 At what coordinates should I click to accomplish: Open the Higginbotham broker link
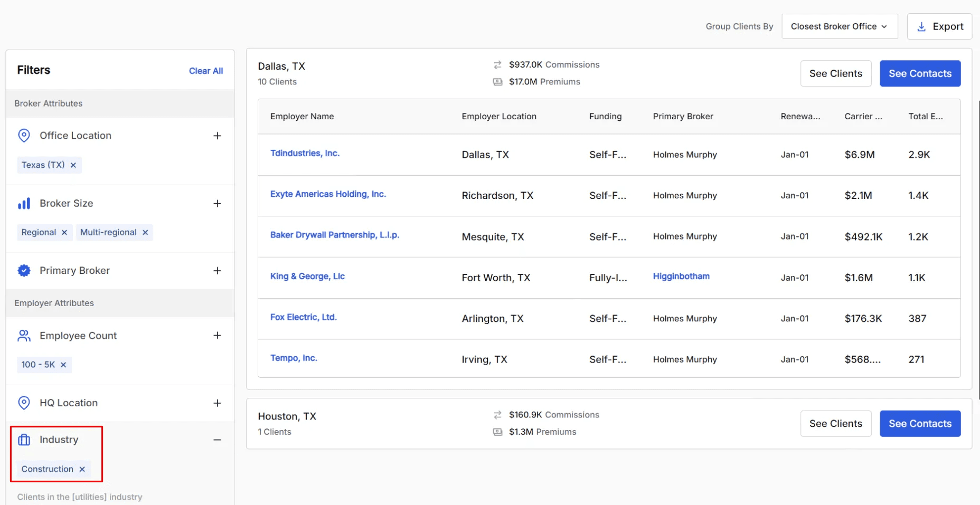681,276
